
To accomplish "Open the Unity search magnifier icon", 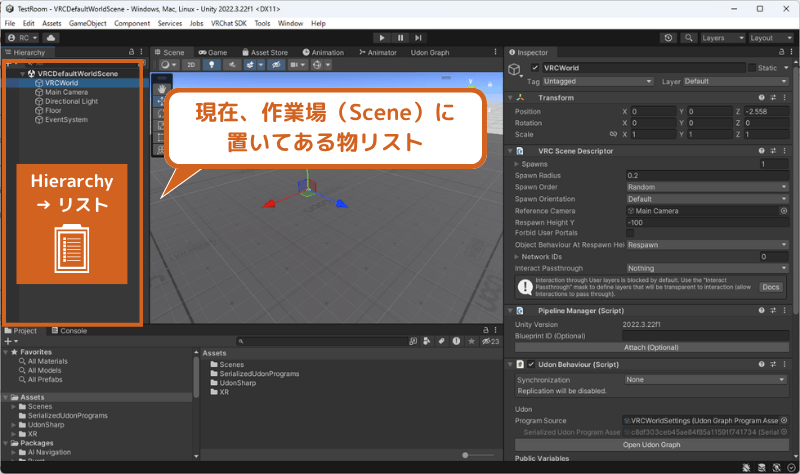I will pos(689,38).
